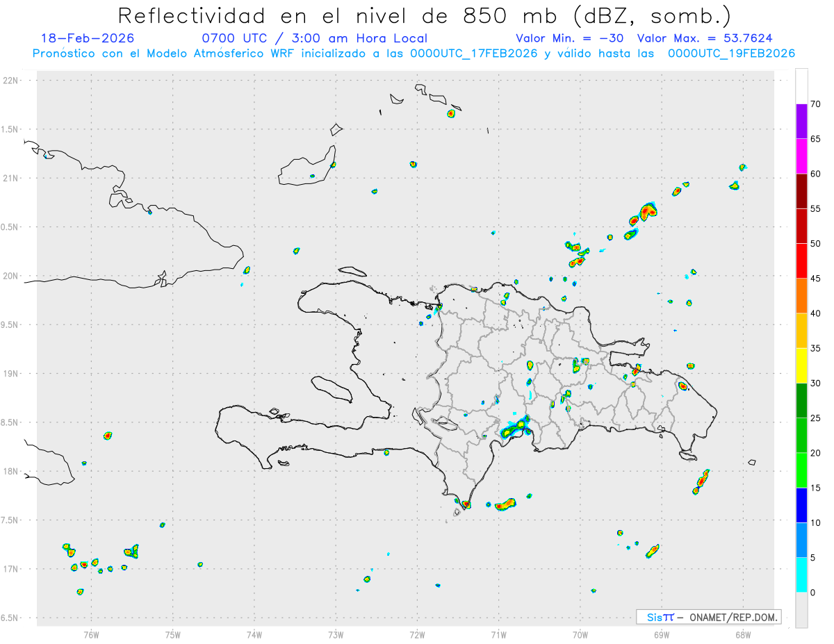Click the "68W" longitude axis label
The image size is (834, 644).
point(742,634)
